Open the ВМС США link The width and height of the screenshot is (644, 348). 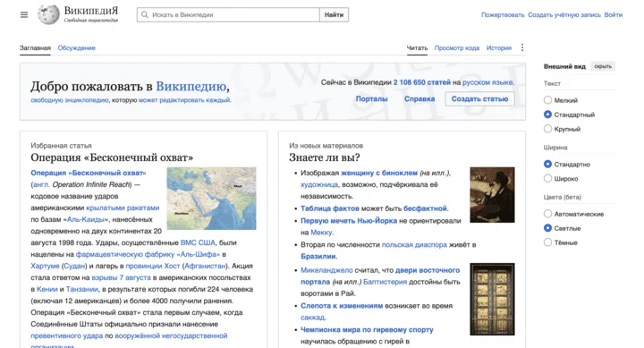click(x=198, y=242)
